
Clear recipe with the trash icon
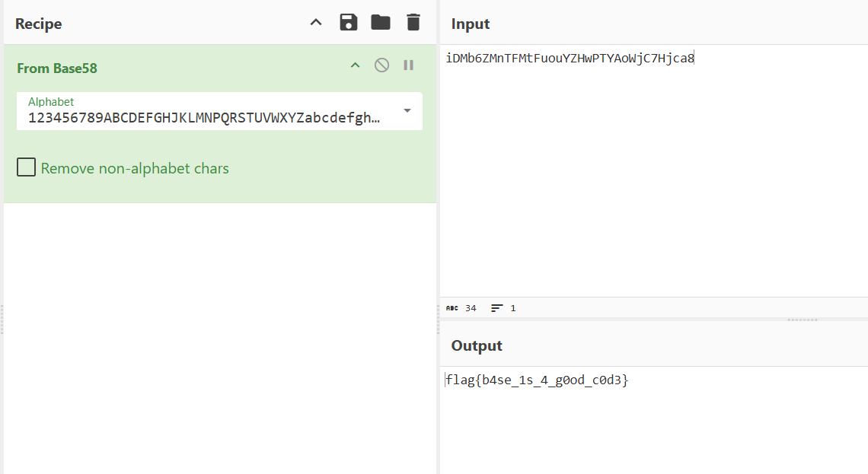coord(413,23)
